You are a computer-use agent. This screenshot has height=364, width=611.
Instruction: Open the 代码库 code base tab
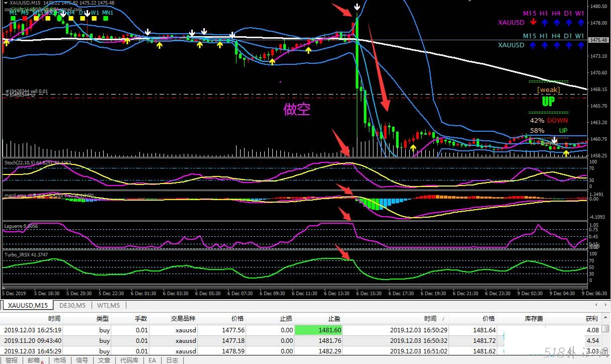click(x=130, y=360)
